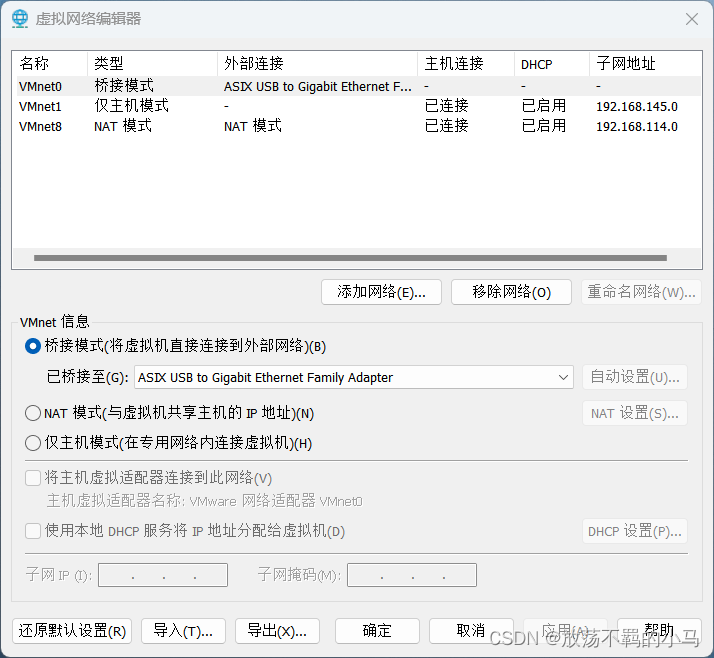Click the network list horizontal scrollbar
This screenshot has width=714, height=658.
pos(350,258)
